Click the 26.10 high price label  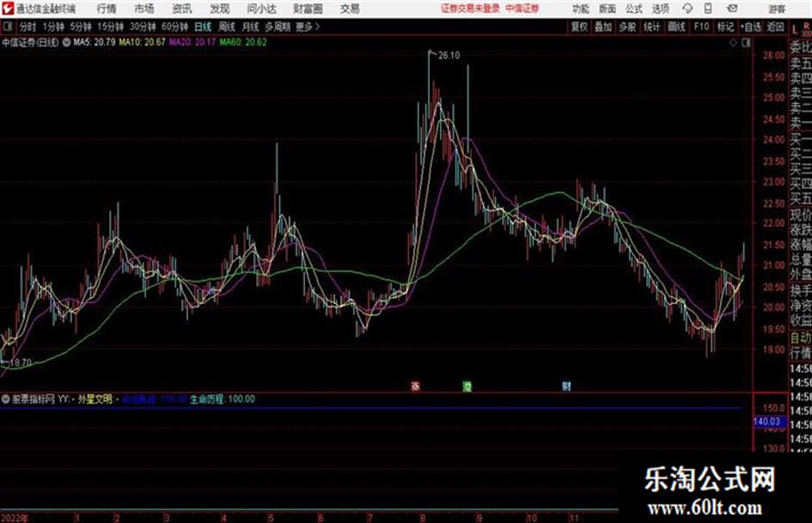[449, 56]
